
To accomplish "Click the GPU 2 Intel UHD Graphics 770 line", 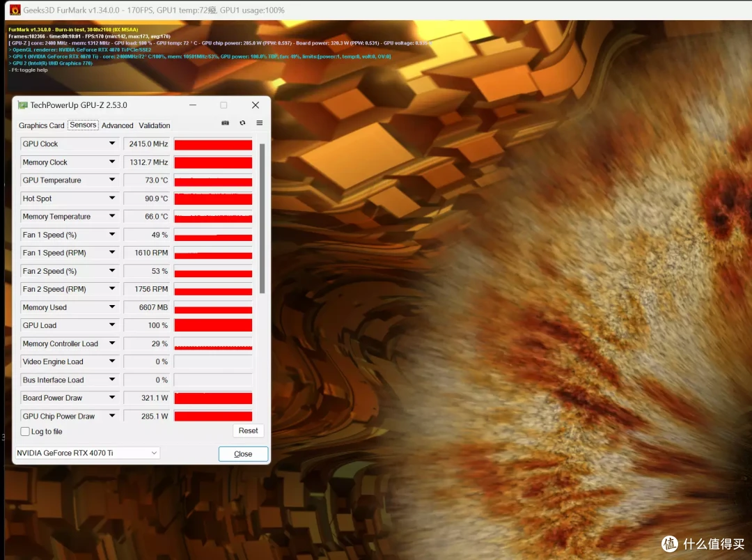I will pyautogui.click(x=51, y=63).
